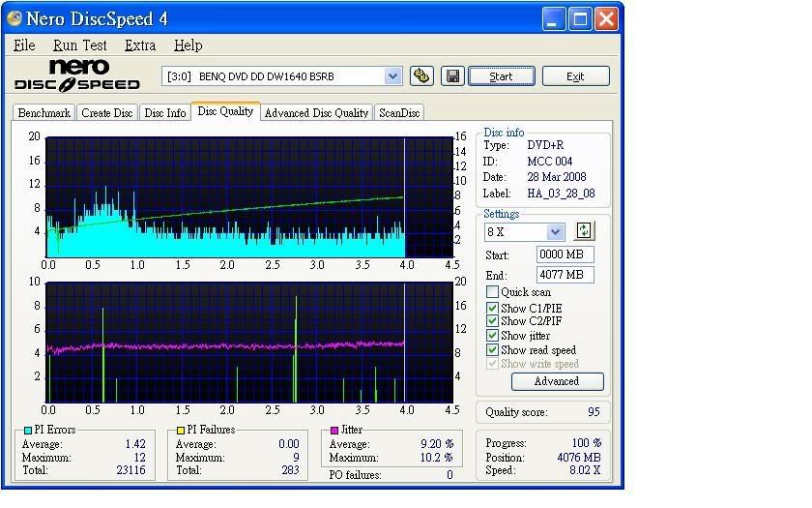Open the Run Test menu
This screenshot has height=508, width=812.
coord(79,45)
